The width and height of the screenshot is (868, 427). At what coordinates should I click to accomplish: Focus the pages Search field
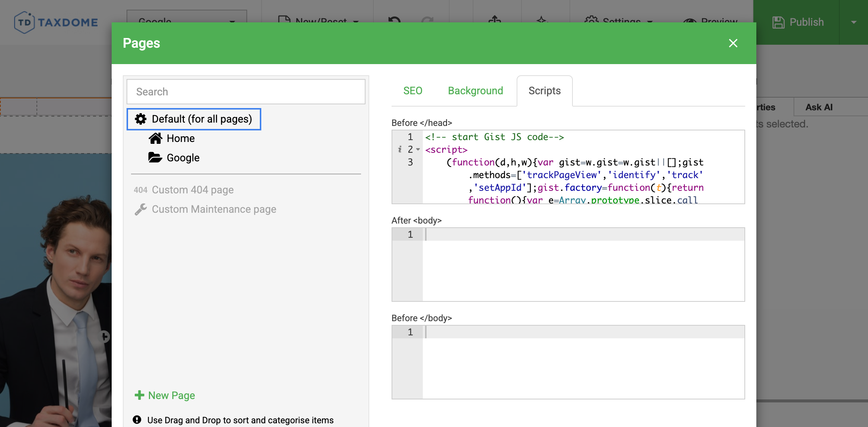click(246, 92)
